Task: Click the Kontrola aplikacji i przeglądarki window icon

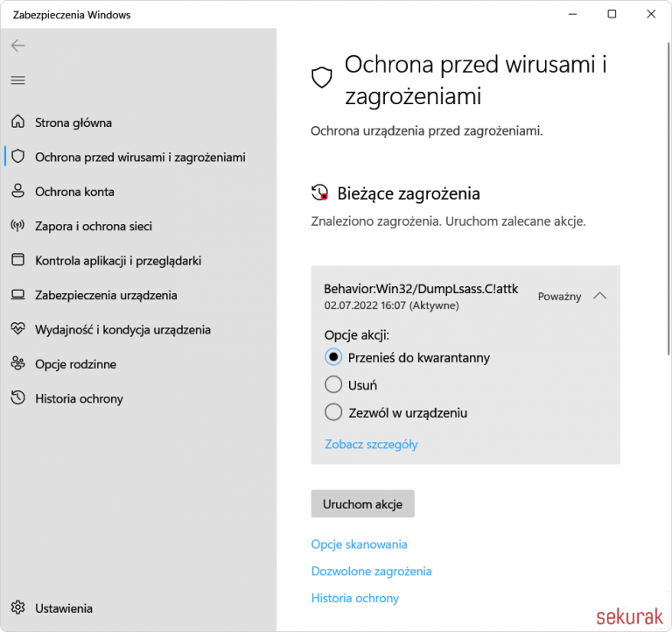Action: [x=18, y=260]
